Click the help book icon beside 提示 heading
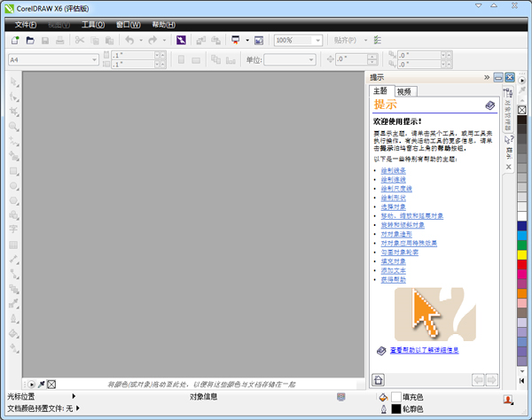Screen dimensions: 532x420 [x=490, y=105]
